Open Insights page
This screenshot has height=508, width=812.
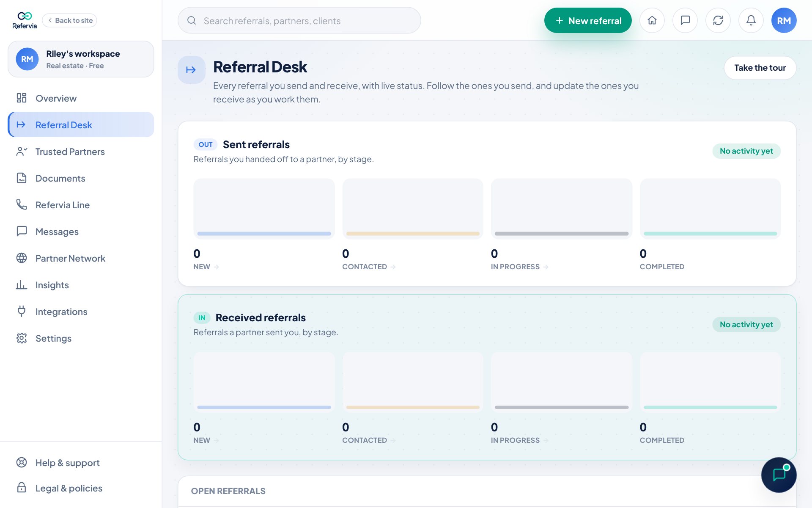[81, 285]
